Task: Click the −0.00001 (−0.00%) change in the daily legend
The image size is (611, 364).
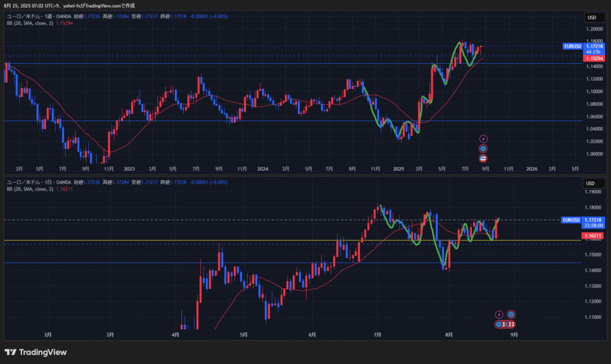Action: click(x=208, y=183)
